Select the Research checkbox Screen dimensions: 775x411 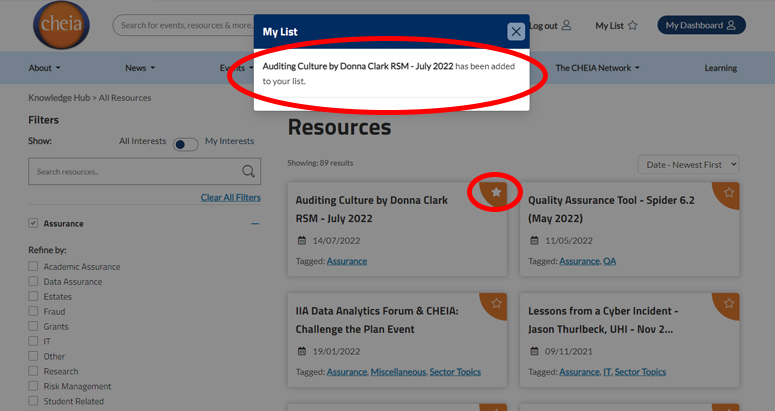coord(33,371)
